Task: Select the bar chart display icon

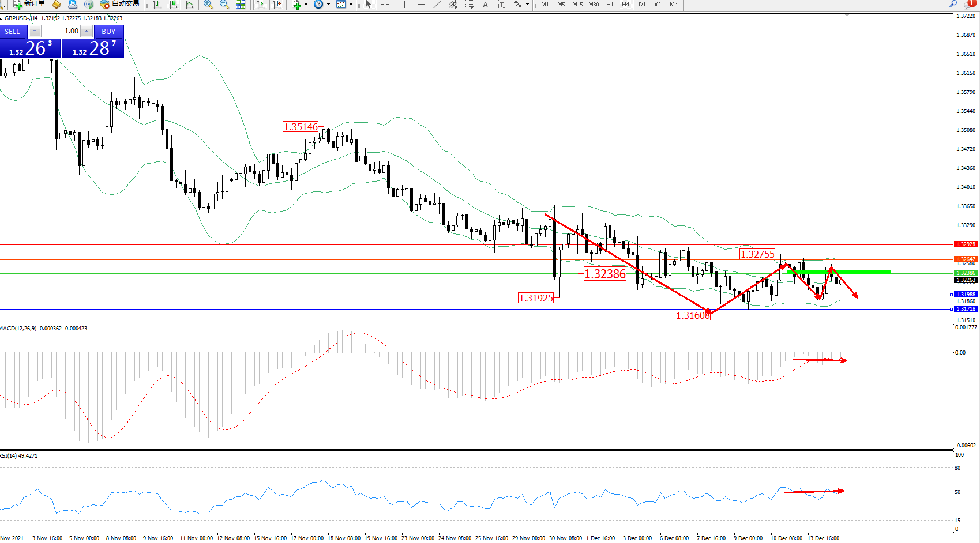Action: coord(157,5)
